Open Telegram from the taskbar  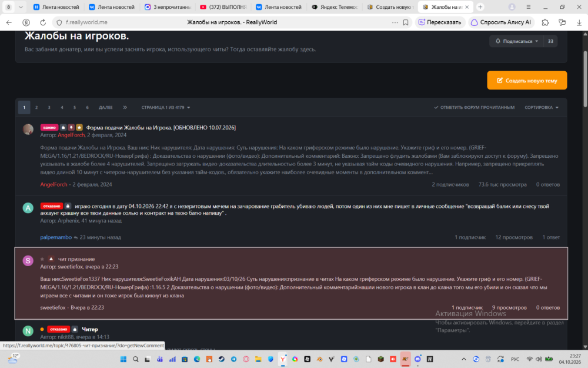pos(233,359)
